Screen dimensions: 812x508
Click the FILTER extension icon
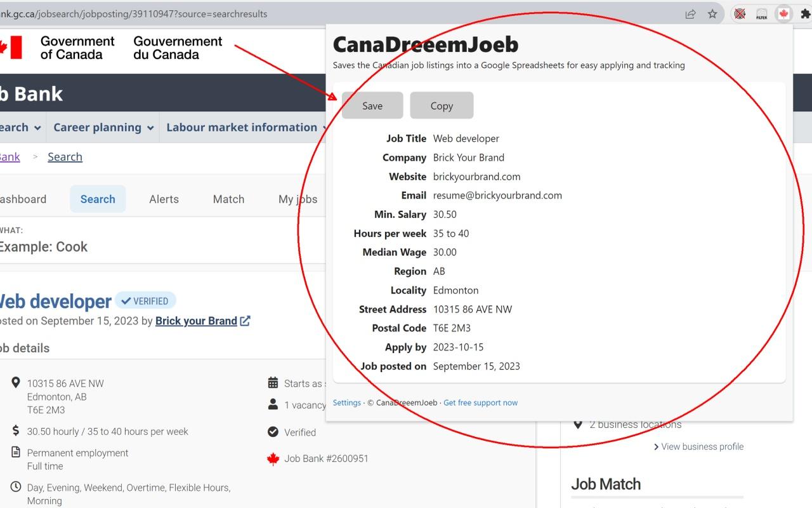pos(762,14)
